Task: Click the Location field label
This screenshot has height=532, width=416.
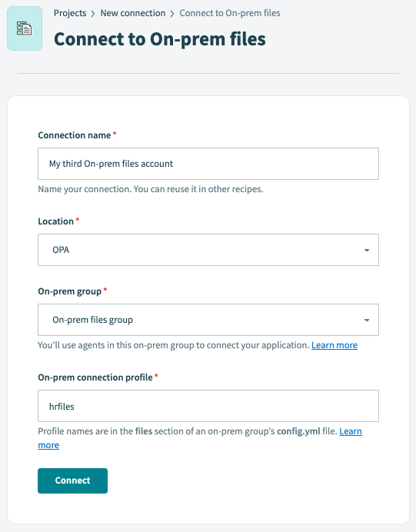Action: click(x=55, y=221)
